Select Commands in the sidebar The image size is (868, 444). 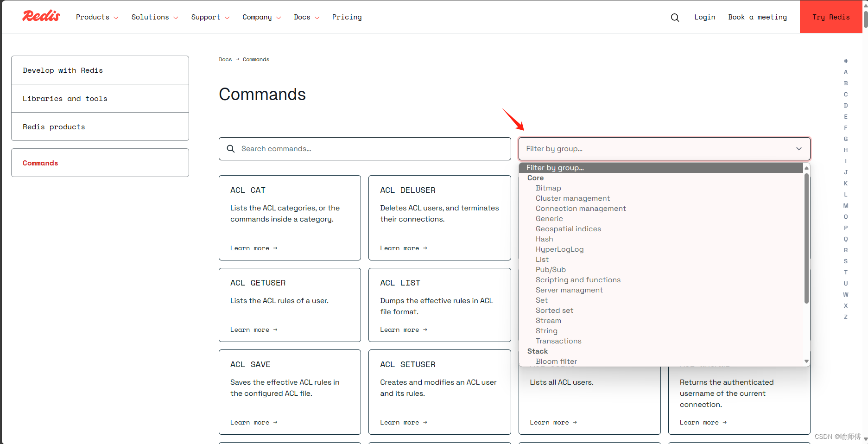(x=100, y=163)
